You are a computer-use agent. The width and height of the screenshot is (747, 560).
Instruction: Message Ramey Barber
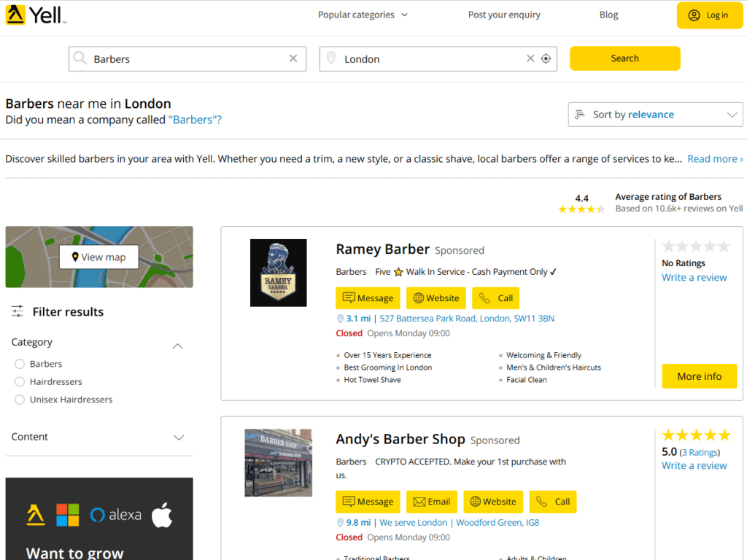368,298
